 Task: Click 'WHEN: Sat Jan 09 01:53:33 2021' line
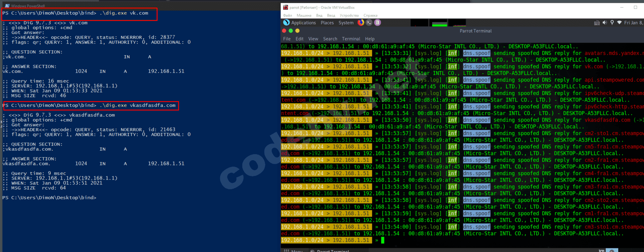(x=57, y=91)
